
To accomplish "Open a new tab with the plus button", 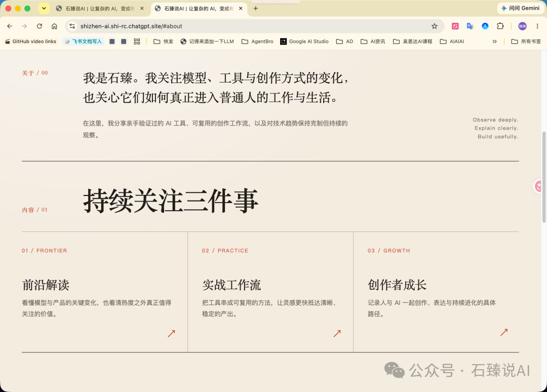I will [x=256, y=9].
